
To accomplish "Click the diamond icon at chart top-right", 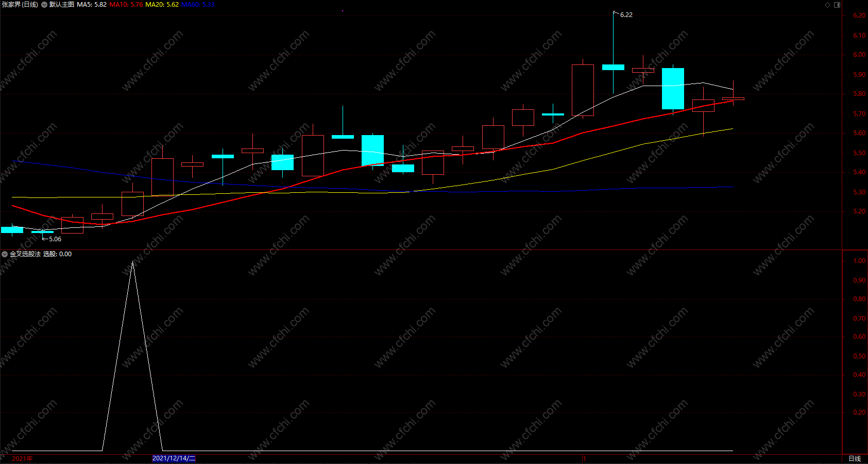I will pyautogui.click(x=828, y=5).
